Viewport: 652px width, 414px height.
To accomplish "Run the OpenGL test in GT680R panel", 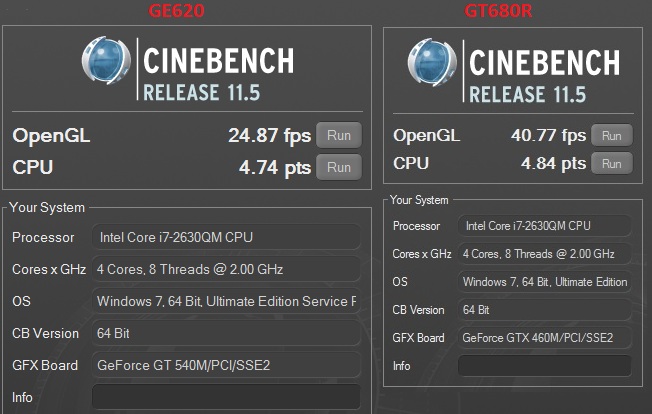I will point(611,135).
